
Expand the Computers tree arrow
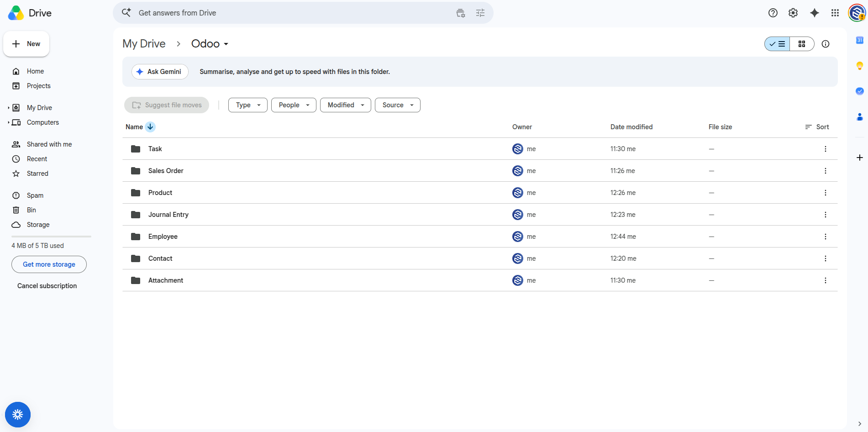tap(8, 122)
